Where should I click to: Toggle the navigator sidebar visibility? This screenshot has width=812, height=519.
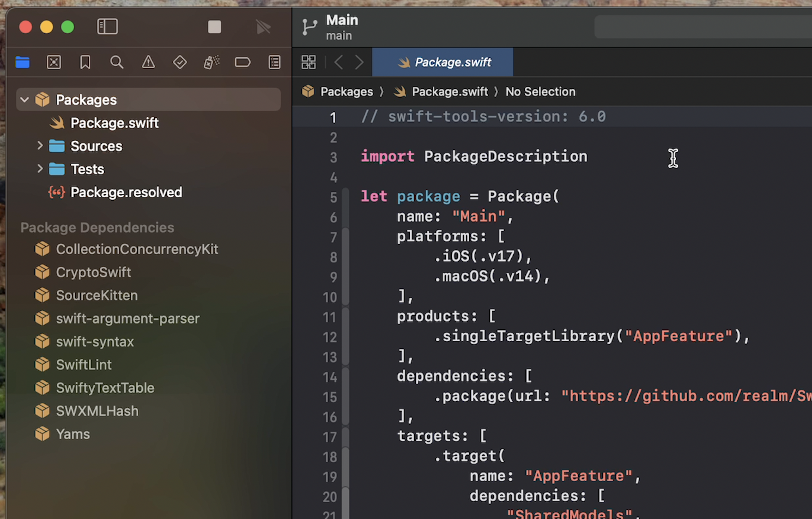pyautogui.click(x=107, y=27)
